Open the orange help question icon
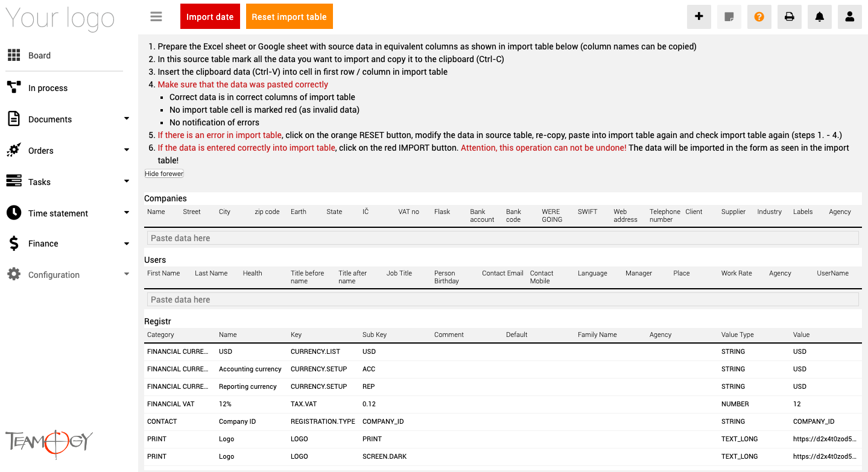Image resolution: width=868 pixels, height=472 pixels. pos(759,17)
